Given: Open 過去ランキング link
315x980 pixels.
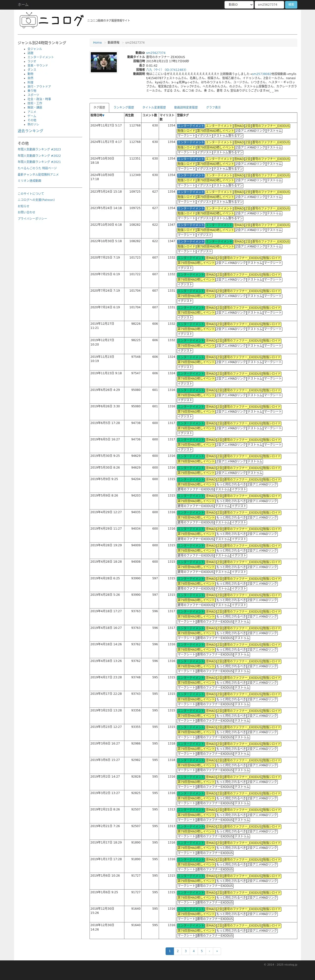Looking at the screenshot, I should [30, 131].
